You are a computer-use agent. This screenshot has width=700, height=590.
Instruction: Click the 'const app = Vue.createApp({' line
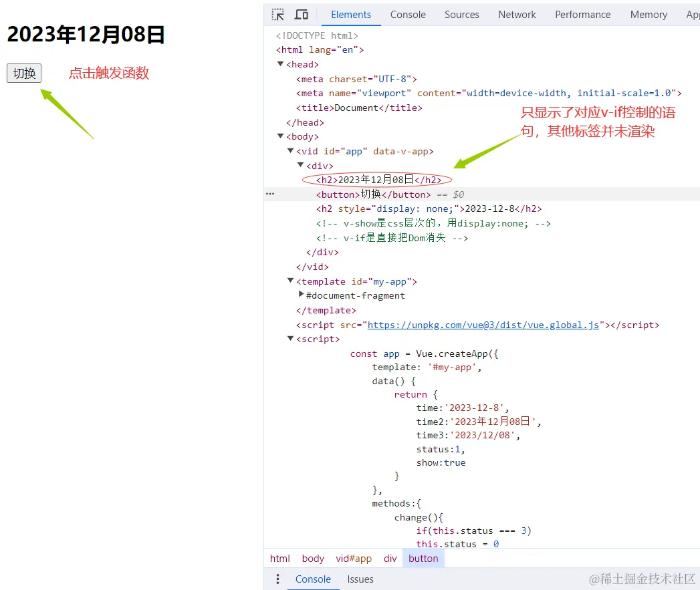point(424,354)
